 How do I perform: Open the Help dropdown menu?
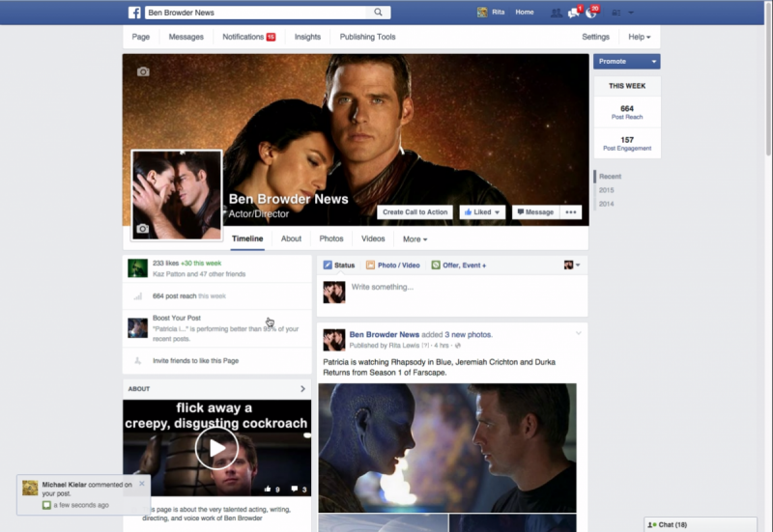[x=639, y=37]
